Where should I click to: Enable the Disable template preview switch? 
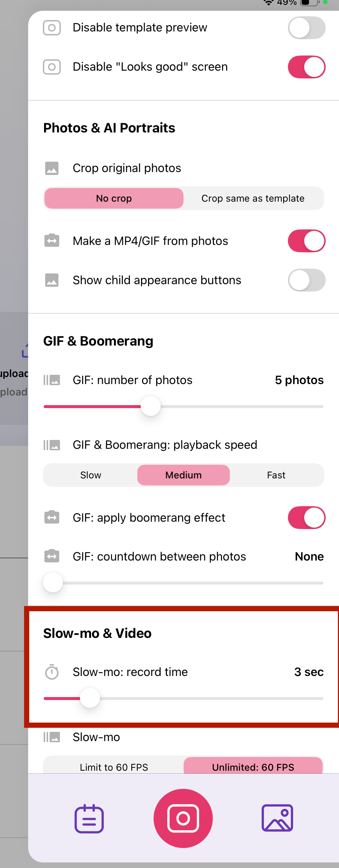[x=307, y=28]
